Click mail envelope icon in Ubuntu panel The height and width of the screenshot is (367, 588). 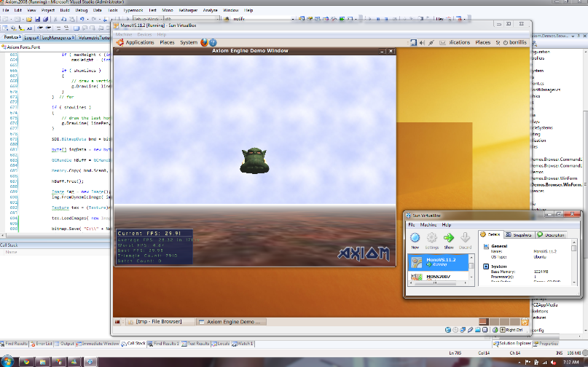[442, 43]
